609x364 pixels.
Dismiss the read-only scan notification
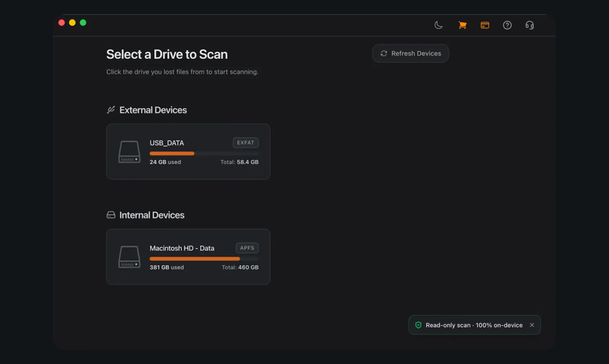coord(532,325)
